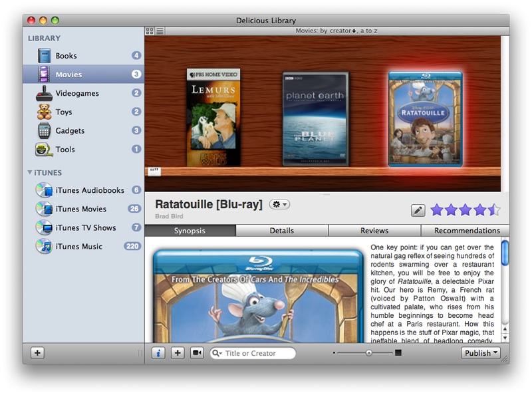Click the small cover size icon
Image resolution: width=532 pixels, height=395 pixels.
point(334,353)
